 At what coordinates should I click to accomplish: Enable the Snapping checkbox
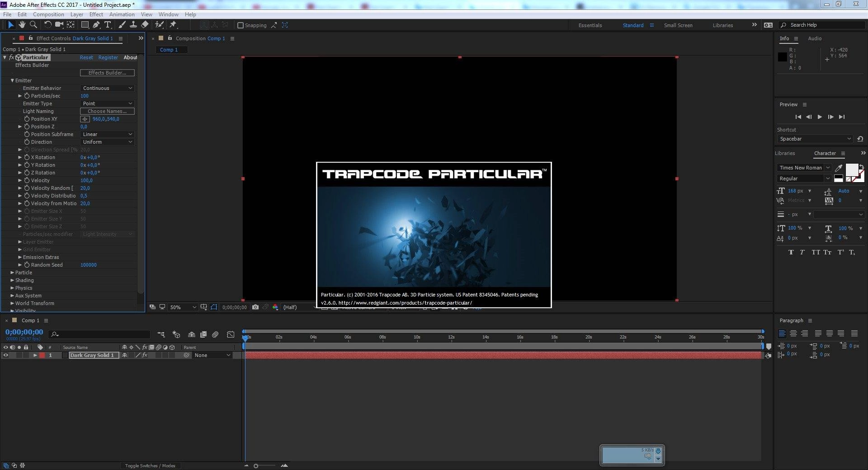(241, 25)
